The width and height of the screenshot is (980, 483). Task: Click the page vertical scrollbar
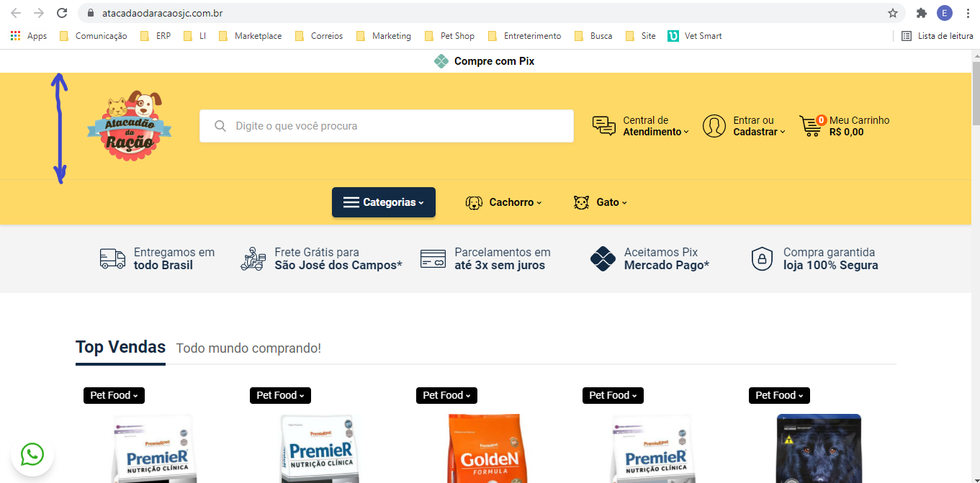(x=976, y=266)
